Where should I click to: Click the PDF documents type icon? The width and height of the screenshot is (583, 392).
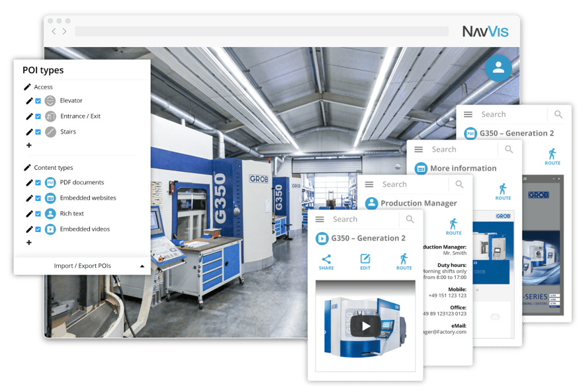tap(50, 182)
